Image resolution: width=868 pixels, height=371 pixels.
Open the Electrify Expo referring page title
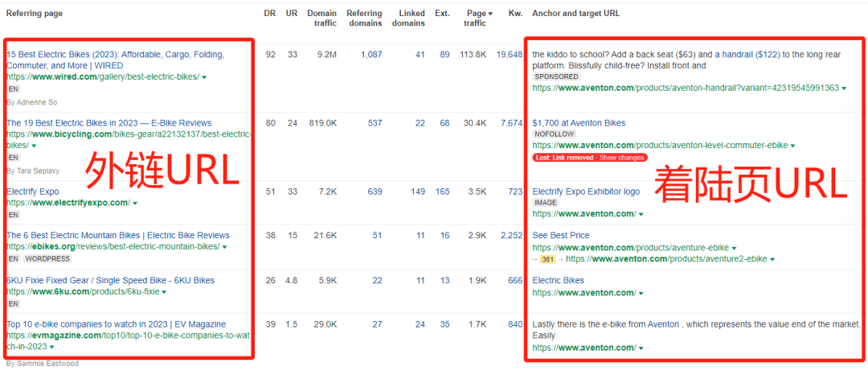32,192
